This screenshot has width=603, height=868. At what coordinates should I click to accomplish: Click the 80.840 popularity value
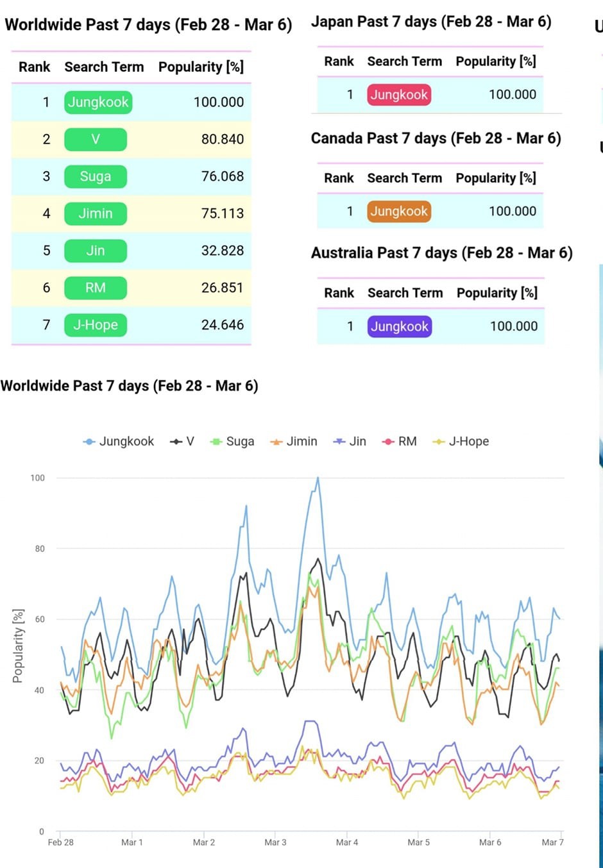[x=223, y=139]
